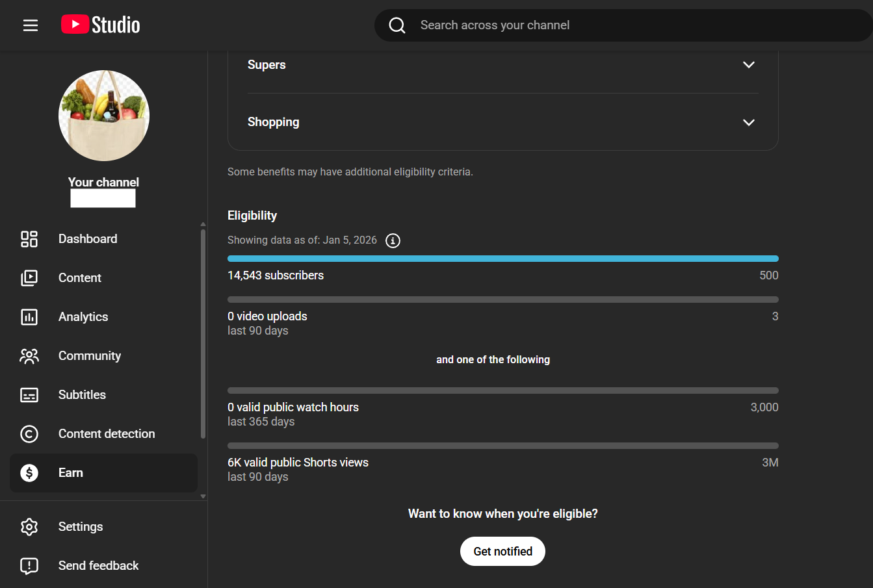Click the Settings gear icon

(x=29, y=527)
